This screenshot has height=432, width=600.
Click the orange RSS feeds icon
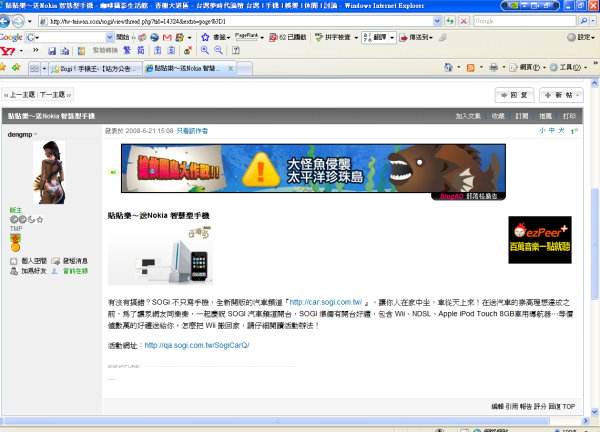(x=471, y=68)
